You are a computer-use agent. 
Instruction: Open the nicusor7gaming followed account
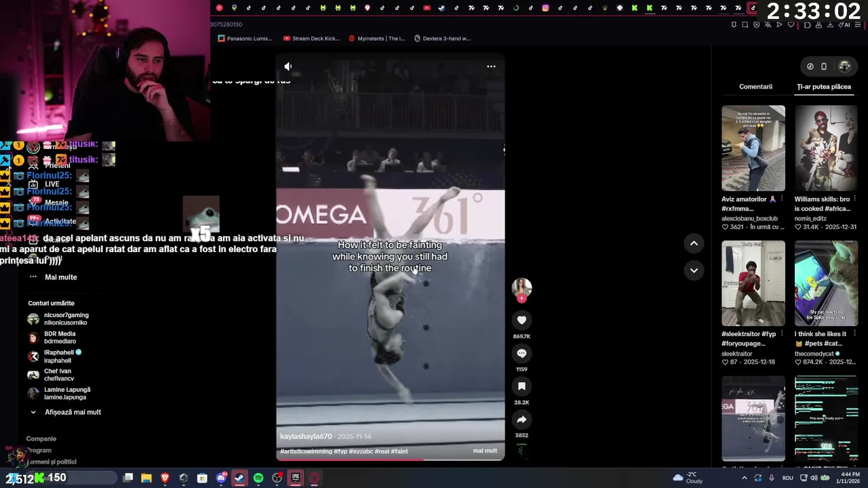pos(58,319)
